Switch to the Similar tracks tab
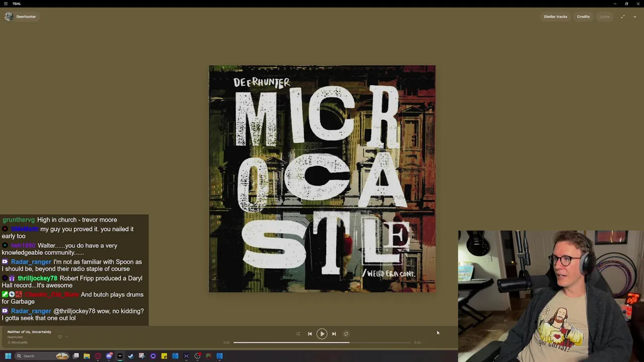 point(555,17)
